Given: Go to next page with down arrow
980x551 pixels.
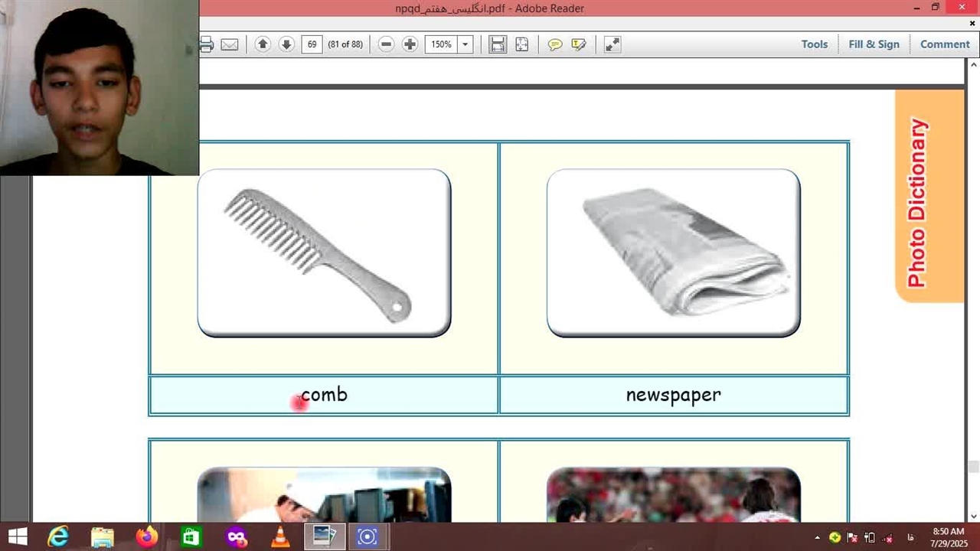Looking at the screenshot, I should click(x=286, y=44).
